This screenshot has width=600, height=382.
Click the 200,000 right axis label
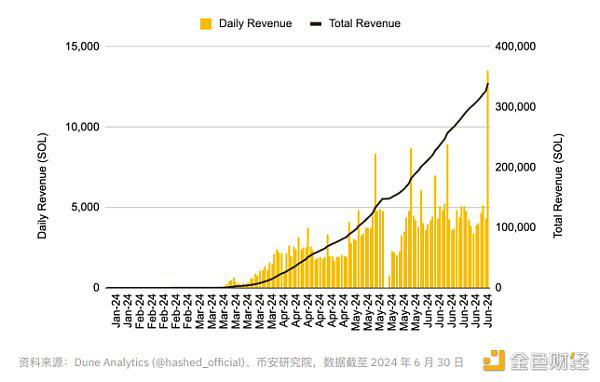pyautogui.click(x=515, y=167)
